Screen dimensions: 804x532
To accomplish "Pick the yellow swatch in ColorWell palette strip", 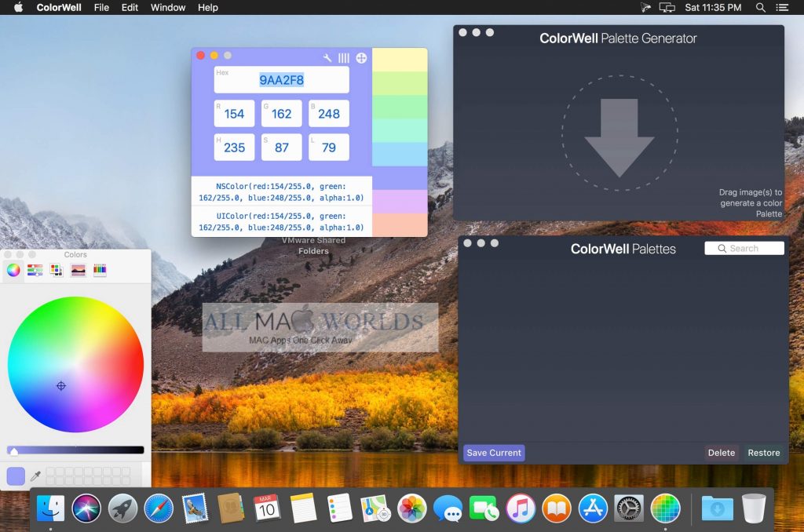I will [400, 60].
